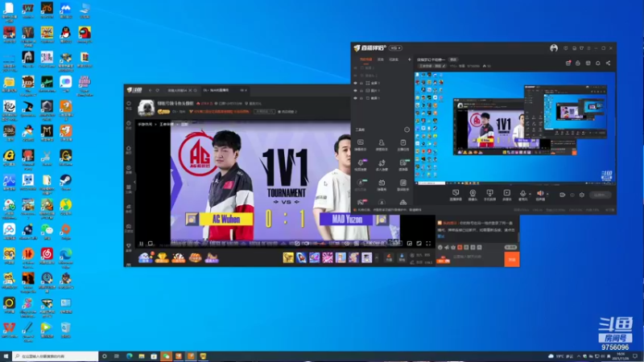Click the Windows taskbar search box
The width and height of the screenshot is (644, 362).
point(56,356)
